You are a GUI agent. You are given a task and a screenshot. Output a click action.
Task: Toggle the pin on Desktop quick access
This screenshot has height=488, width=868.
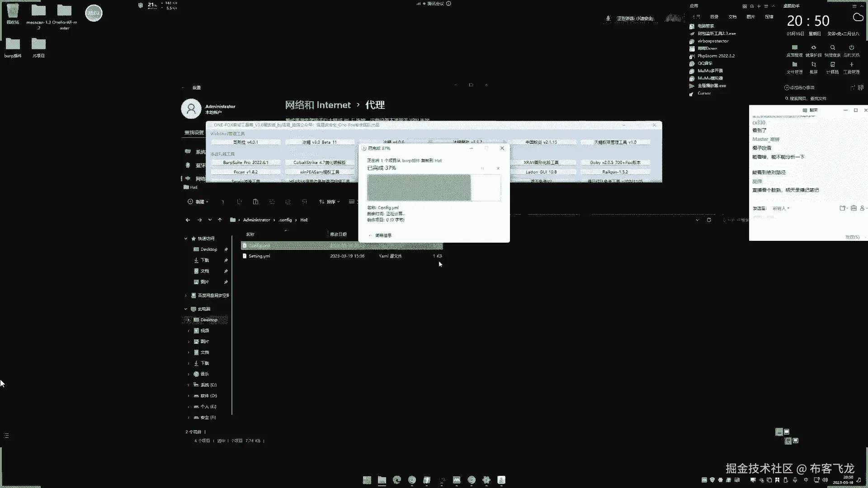coord(226,249)
